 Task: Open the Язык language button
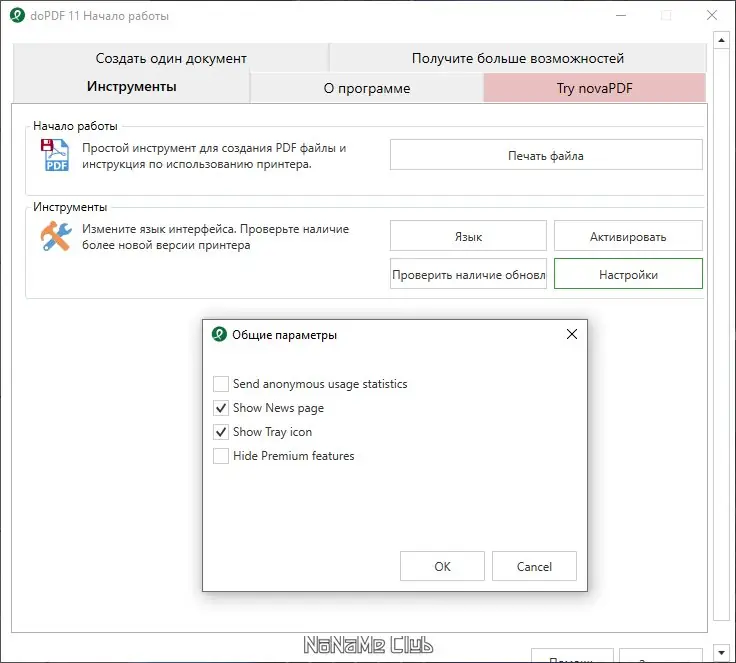468,236
